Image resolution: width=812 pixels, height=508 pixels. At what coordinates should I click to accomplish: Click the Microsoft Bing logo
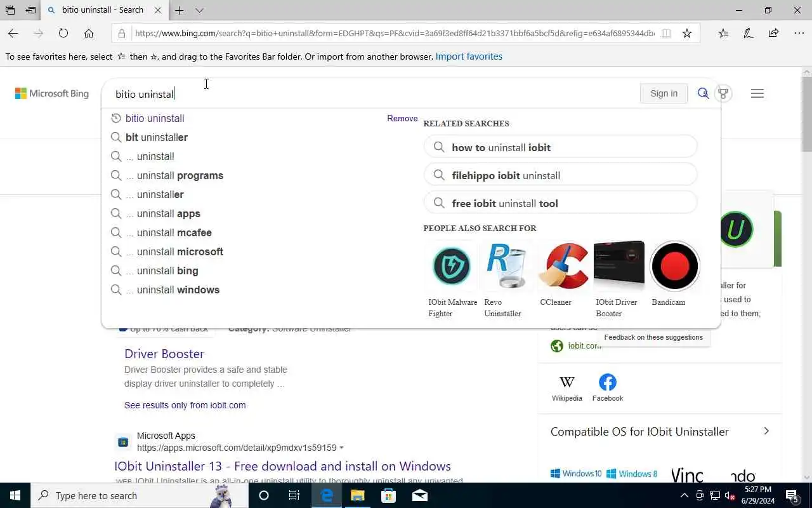52,93
